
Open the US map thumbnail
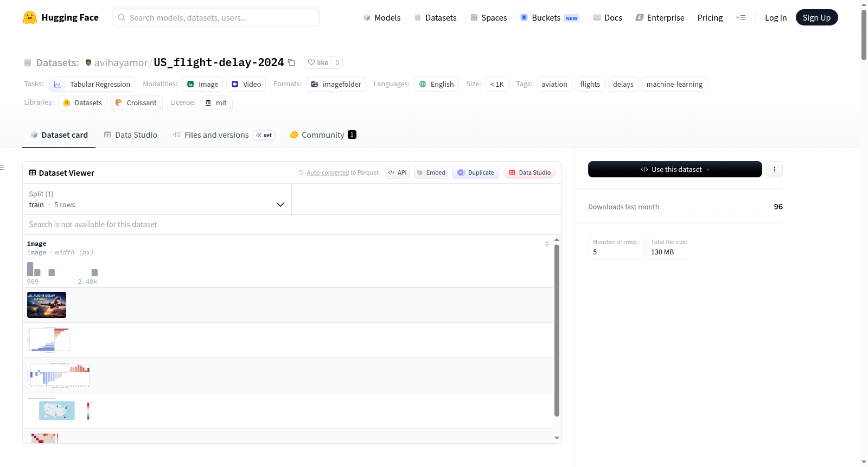tap(61, 411)
